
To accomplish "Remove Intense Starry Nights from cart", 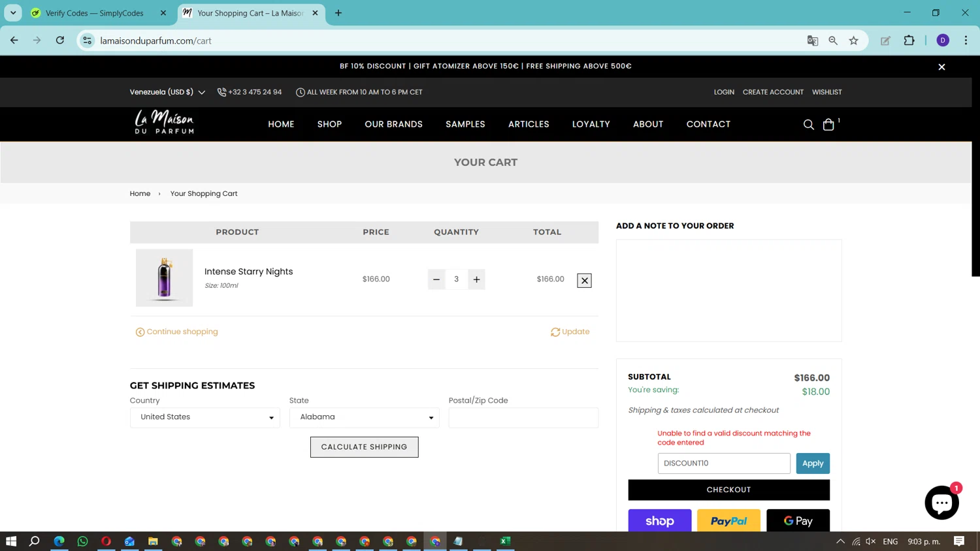I will pos(584,280).
